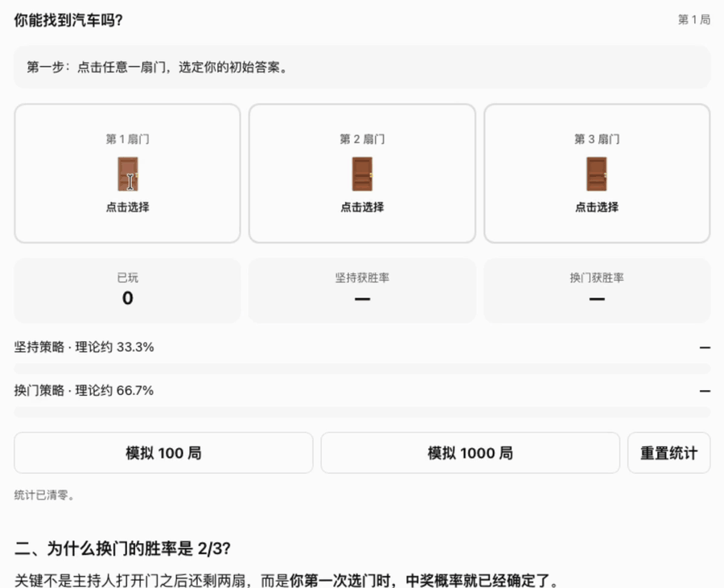Click the 坚持获胜率 stat label
The height and width of the screenshot is (588, 724).
click(362, 278)
